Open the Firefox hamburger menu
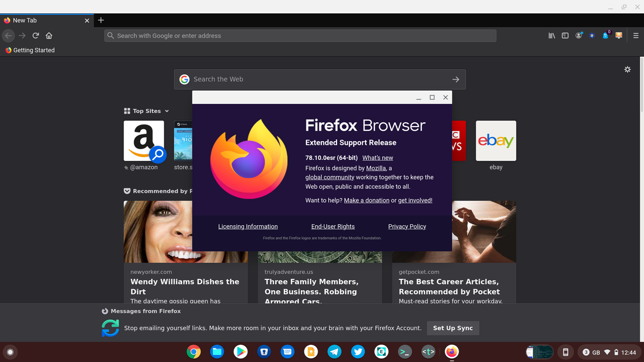Image resolution: width=644 pixels, height=362 pixels. tap(635, 35)
